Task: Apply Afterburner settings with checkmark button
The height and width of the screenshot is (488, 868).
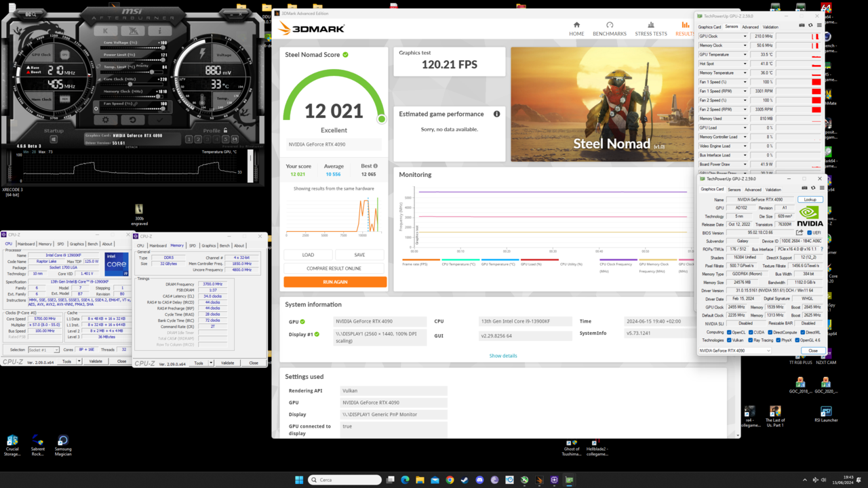Action: point(160,120)
